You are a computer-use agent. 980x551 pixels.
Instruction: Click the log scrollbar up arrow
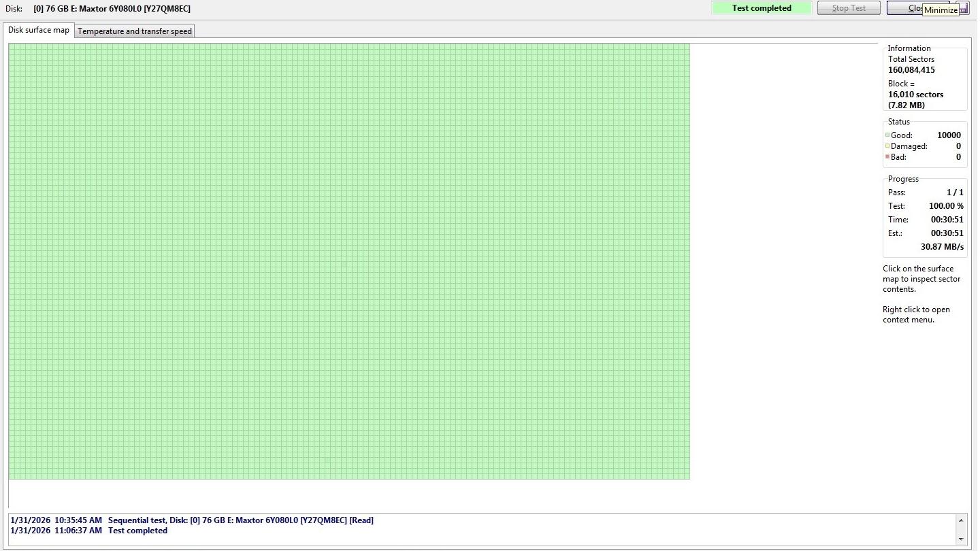[960, 520]
